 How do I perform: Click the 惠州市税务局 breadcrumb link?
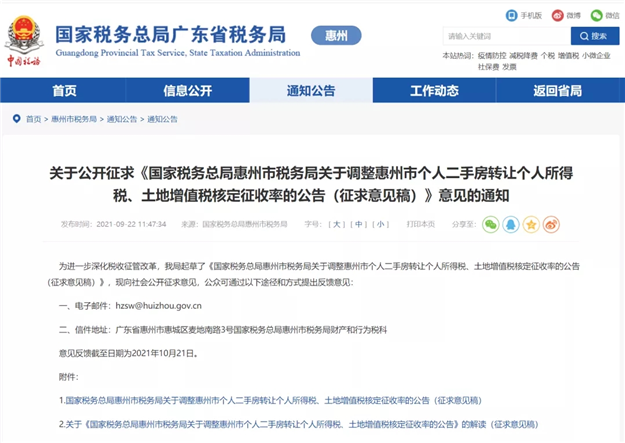(74, 119)
